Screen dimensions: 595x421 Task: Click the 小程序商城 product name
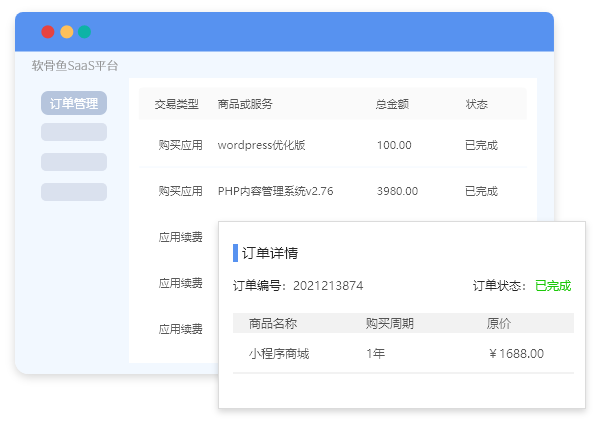279,354
